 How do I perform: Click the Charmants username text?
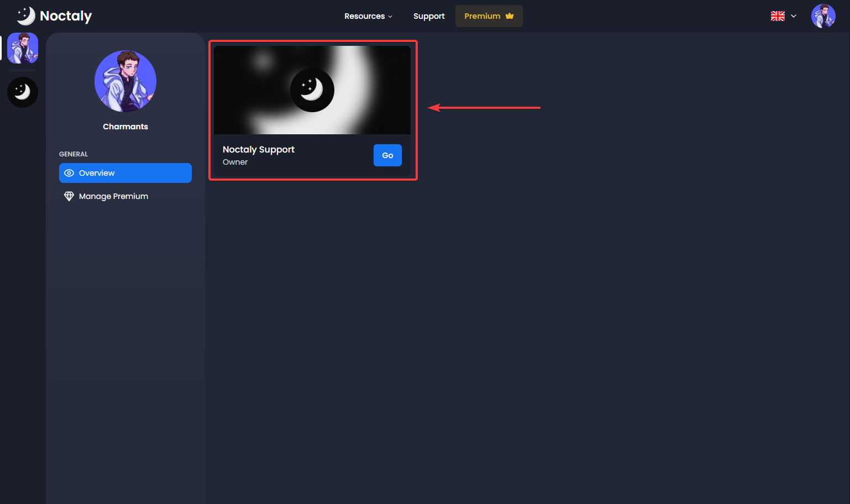(x=125, y=127)
